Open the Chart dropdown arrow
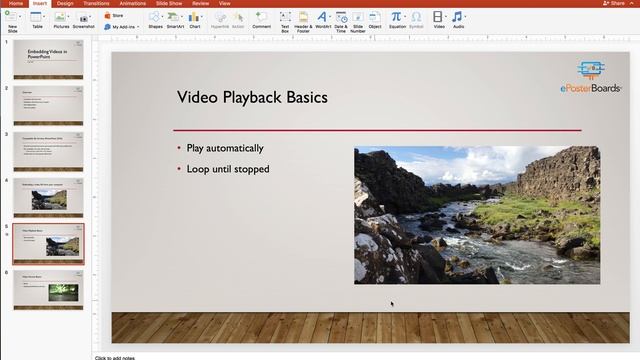This screenshot has width=640, height=360. (202, 17)
